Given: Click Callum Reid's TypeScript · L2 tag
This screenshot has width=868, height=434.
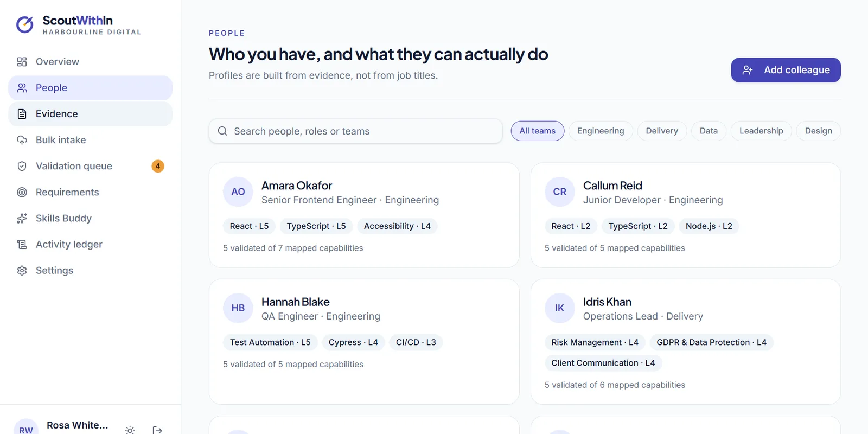Looking at the screenshot, I should pos(638,226).
